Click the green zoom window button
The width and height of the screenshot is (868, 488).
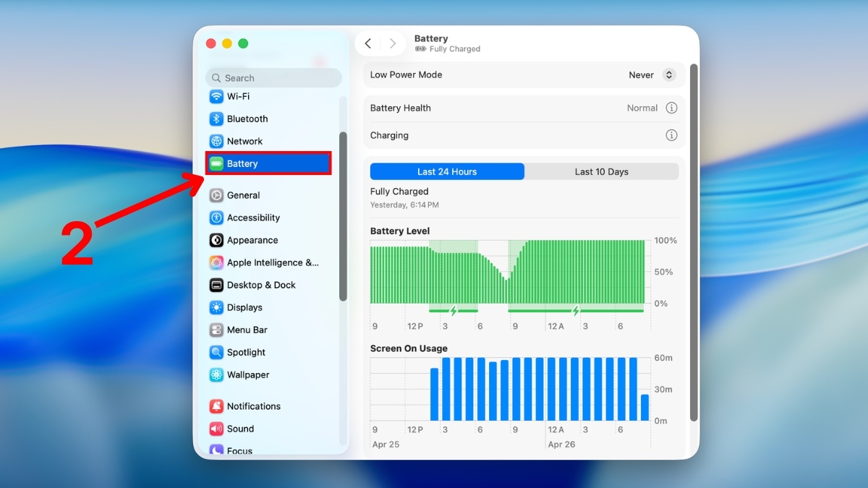243,43
